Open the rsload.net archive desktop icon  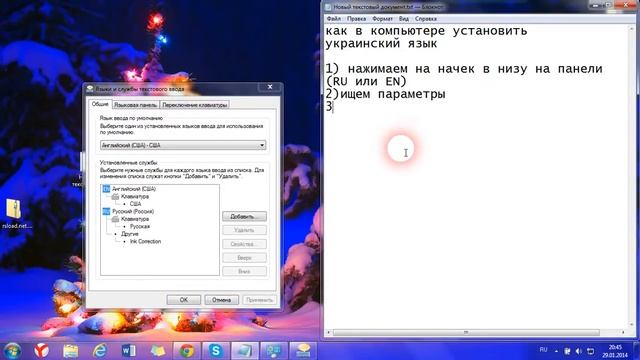(x=16, y=214)
